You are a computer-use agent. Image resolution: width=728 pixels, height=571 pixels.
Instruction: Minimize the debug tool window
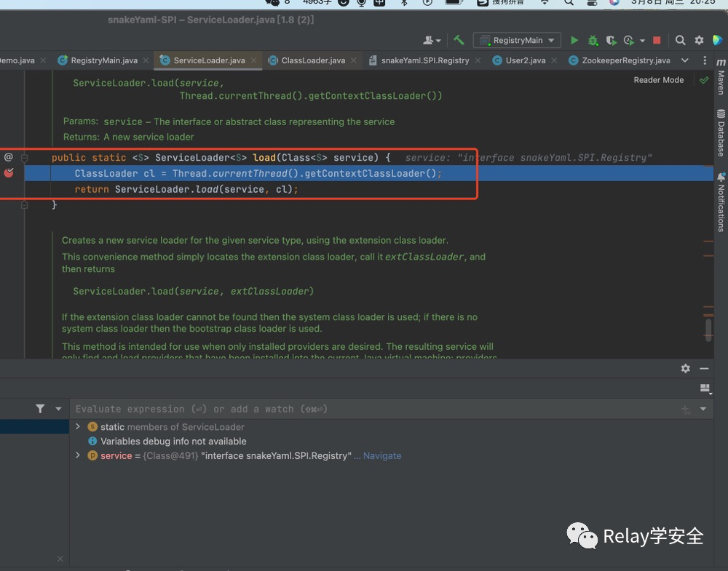click(704, 368)
